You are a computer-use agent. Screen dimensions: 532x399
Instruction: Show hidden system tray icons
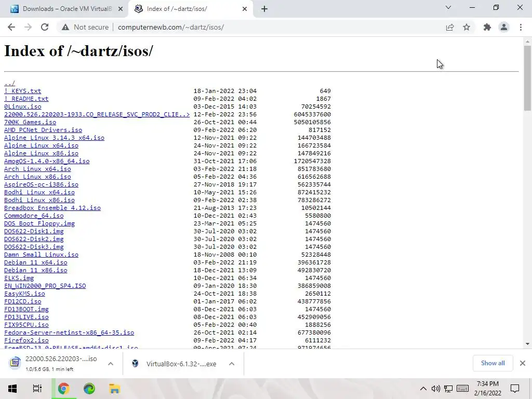pyautogui.click(x=423, y=389)
